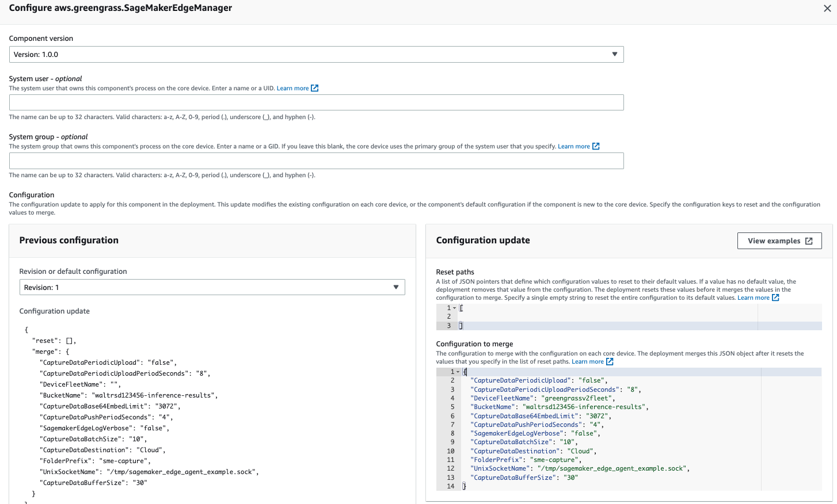Click line number 14 in merge editor gutter
Screen dimensions: 837x504
tap(450, 486)
